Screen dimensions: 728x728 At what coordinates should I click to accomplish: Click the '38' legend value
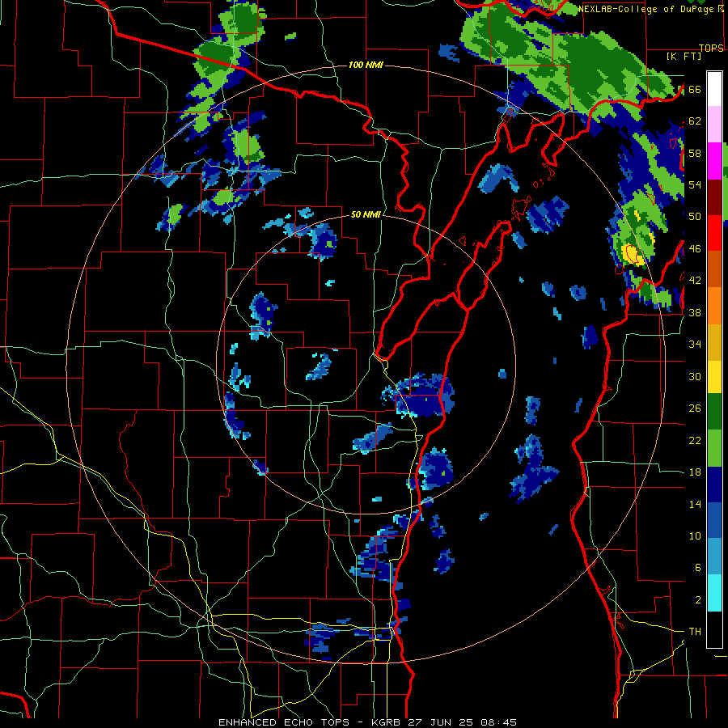695,312
